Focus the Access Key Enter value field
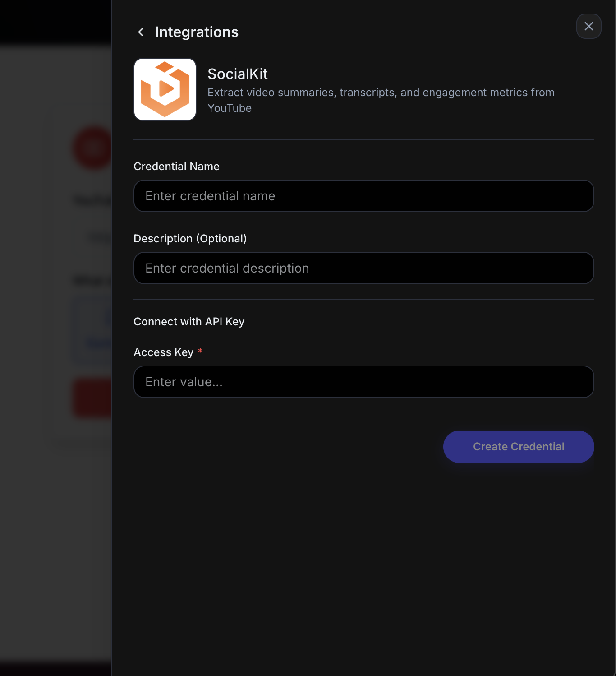The width and height of the screenshot is (616, 676). pyautogui.click(x=364, y=382)
